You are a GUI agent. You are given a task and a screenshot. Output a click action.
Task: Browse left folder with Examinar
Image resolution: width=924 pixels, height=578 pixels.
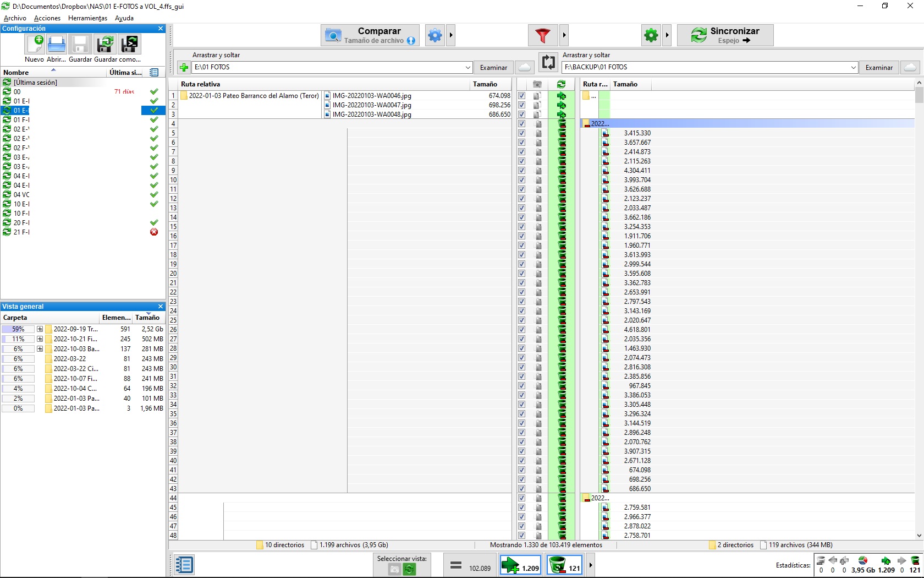(493, 67)
